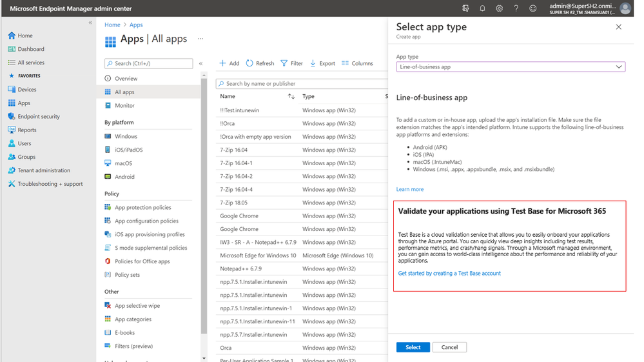The image size is (644, 362).
Task: Click the App selective wipe icon
Action: click(x=108, y=305)
